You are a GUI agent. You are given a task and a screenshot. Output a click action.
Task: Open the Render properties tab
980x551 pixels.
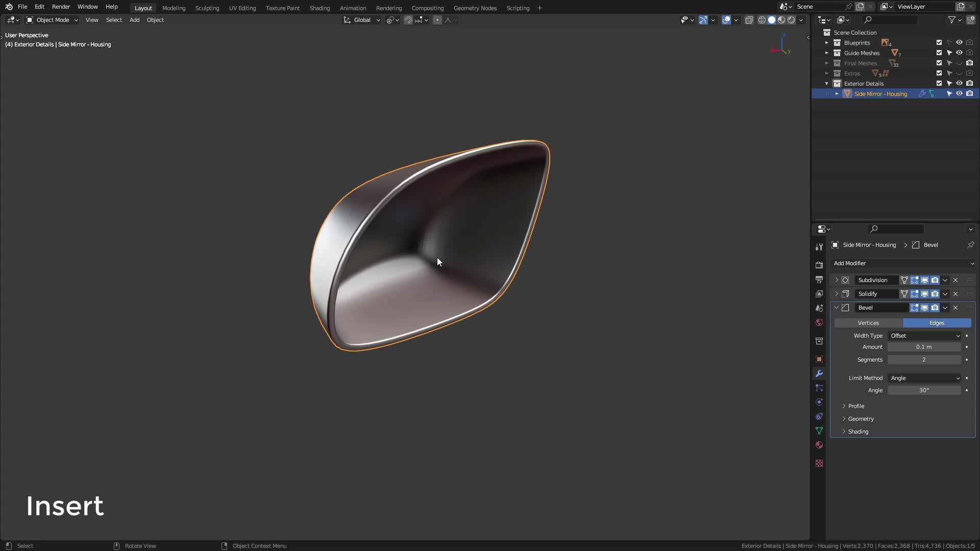(x=819, y=265)
